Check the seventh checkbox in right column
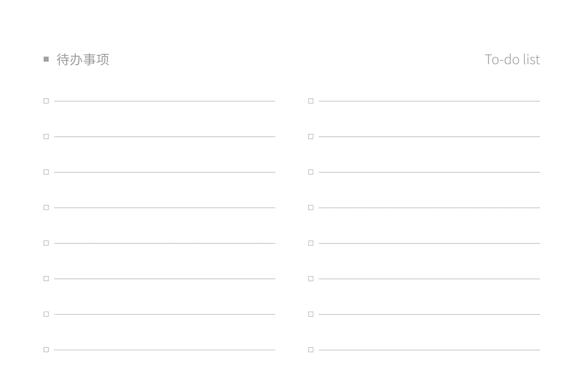Image resolution: width=580 pixels, height=392 pixels. point(311,314)
